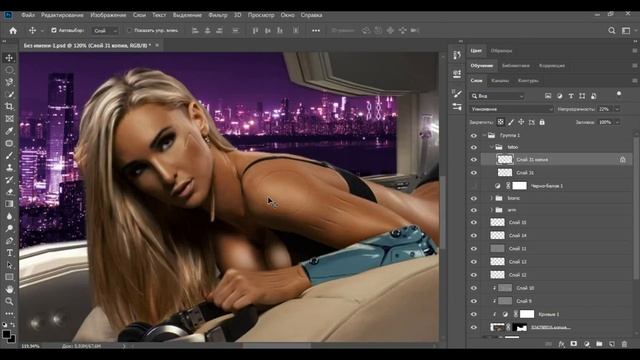
Task: Switch to the Библиотеки tab
Action: click(516, 66)
